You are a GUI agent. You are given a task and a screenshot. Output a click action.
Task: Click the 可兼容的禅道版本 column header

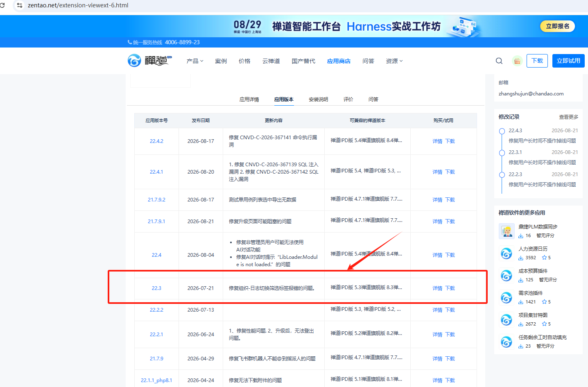coord(367,120)
